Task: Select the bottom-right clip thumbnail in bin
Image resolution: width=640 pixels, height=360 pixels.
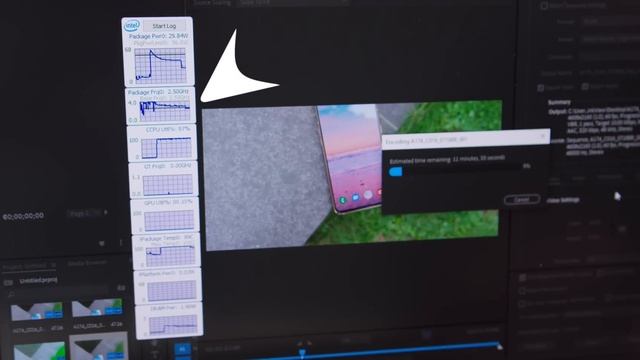Action: click(x=98, y=346)
